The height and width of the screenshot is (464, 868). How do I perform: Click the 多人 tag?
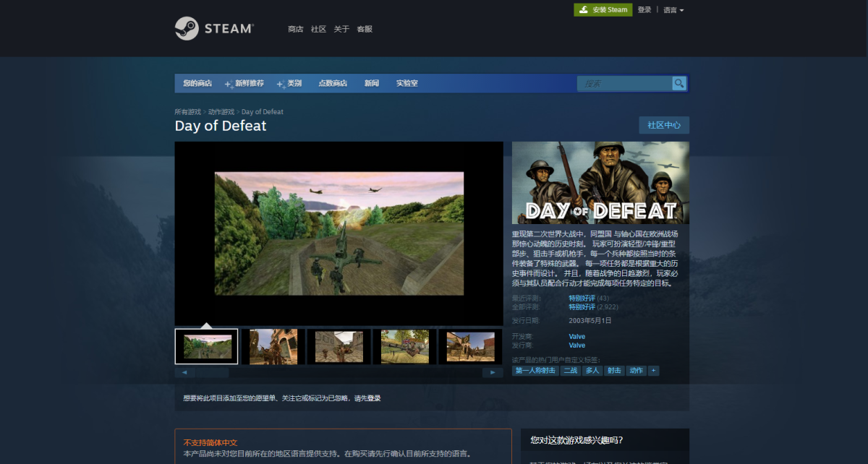[x=592, y=371]
